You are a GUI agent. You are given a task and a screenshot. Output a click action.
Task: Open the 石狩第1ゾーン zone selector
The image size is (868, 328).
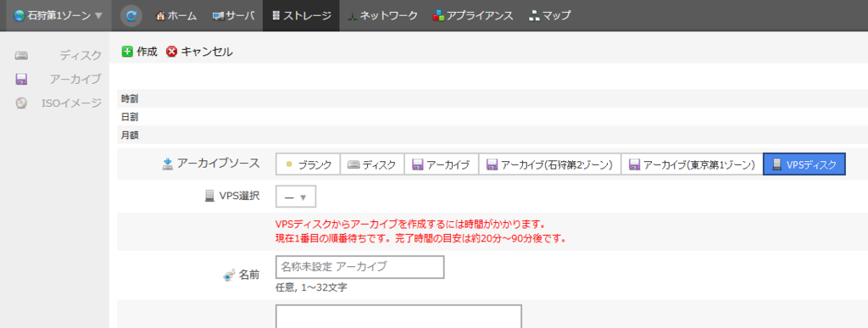point(58,15)
